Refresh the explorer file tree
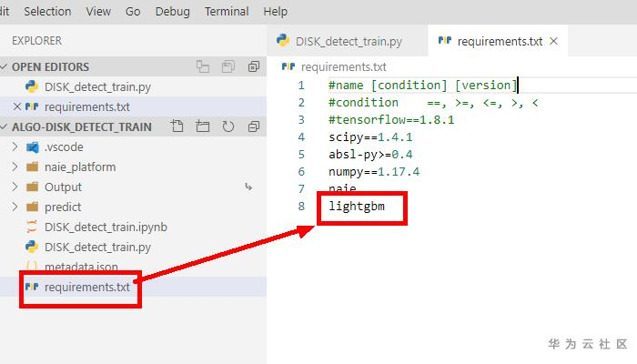The height and width of the screenshot is (364, 637). coord(227,126)
